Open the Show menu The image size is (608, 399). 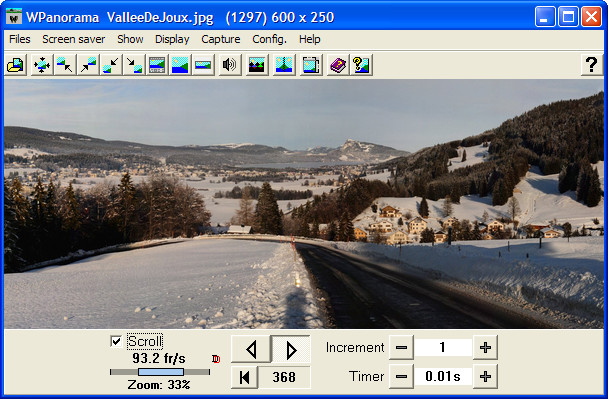click(130, 39)
